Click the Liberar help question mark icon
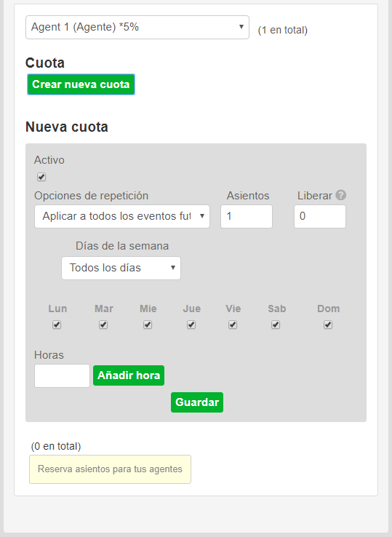Viewport: 392px width, 537px height. (x=340, y=195)
